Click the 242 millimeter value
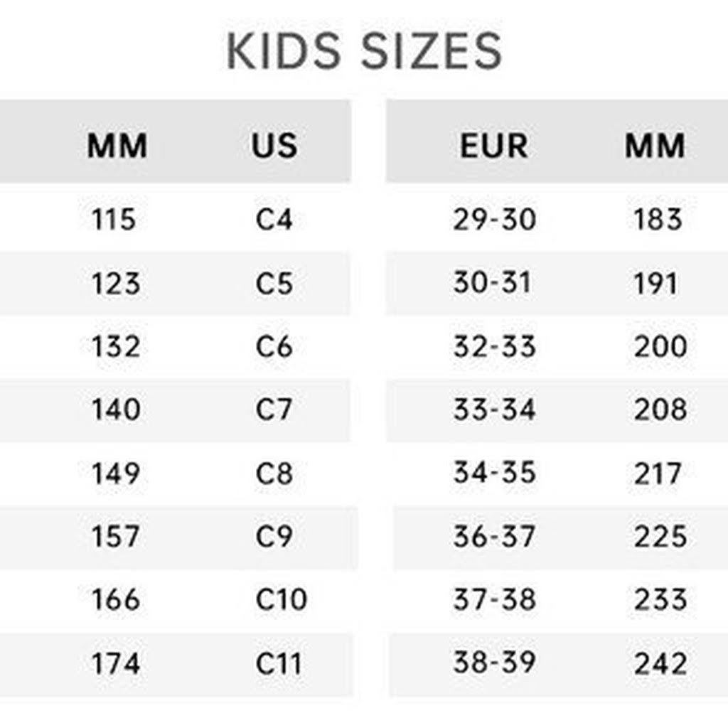The width and height of the screenshot is (728, 728). 660,663
